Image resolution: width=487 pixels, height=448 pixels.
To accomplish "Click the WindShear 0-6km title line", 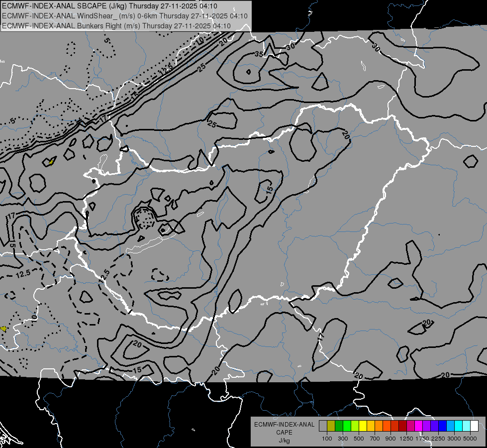I will pos(124,16).
